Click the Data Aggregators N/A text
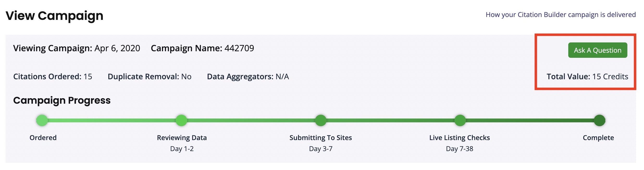644x170 pixels. click(x=248, y=77)
